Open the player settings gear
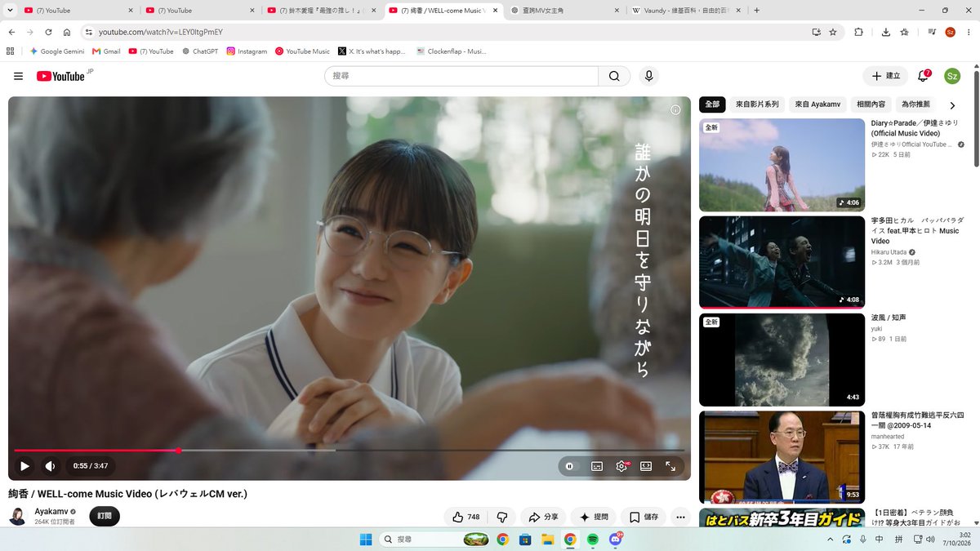The image size is (980, 551). point(621,466)
